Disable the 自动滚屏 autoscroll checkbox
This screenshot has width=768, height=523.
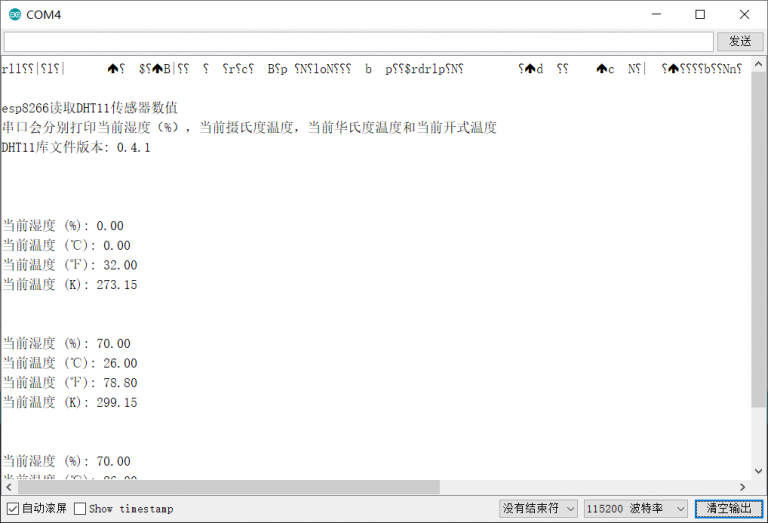[x=13, y=509]
